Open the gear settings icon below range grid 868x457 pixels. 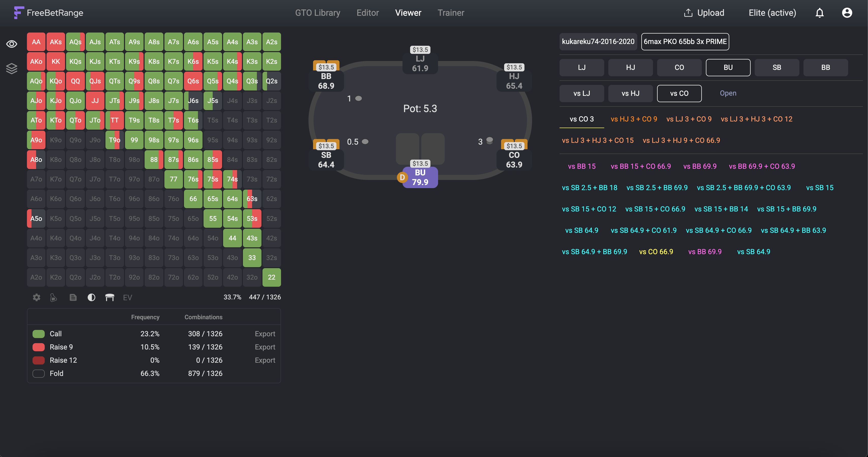[36, 297]
